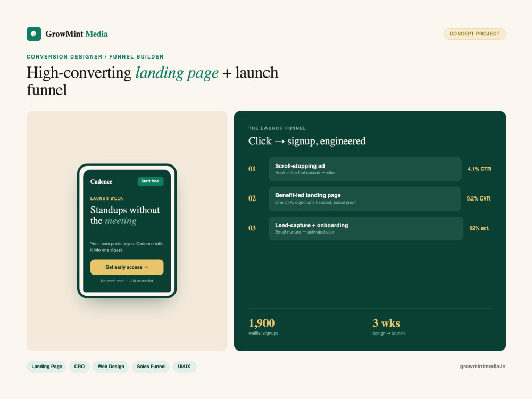Click the 9.2% CVR metric

478,198
